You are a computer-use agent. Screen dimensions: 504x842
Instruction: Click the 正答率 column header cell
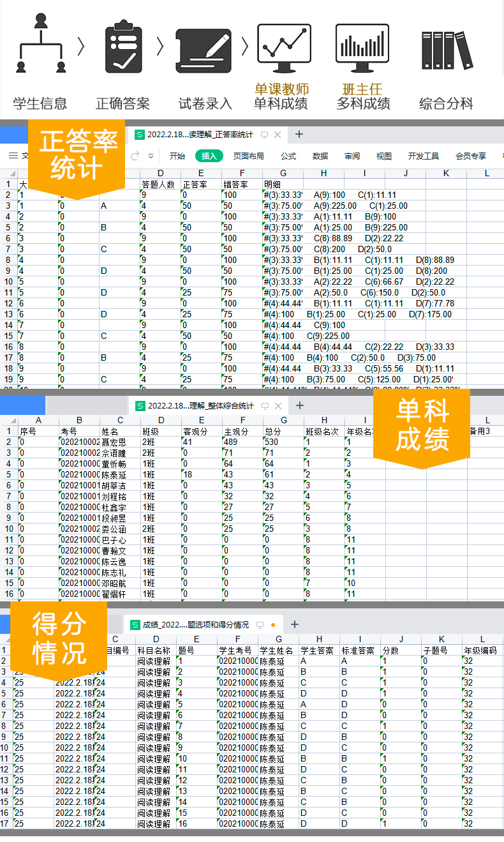[201, 184]
